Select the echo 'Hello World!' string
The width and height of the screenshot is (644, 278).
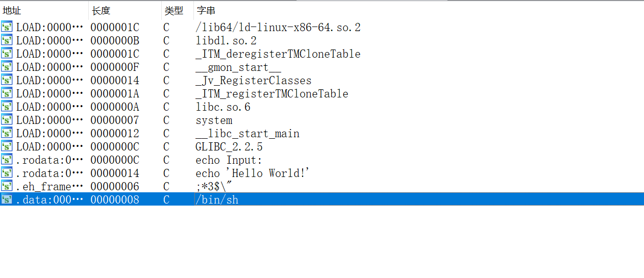(x=253, y=173)
